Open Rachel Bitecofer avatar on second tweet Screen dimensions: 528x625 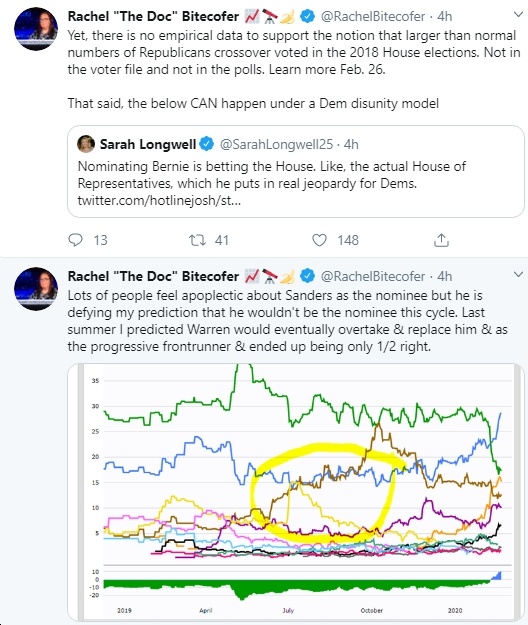pyautogui.click(x=36, y=289)
